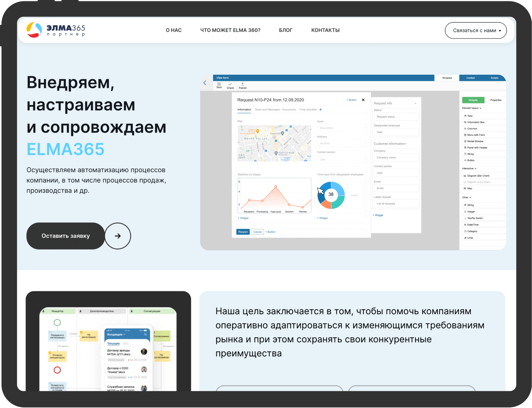Screen dimensions: 532x408
Task: Collapse the Interactive widgets section
Action: [x=469, y=168]
